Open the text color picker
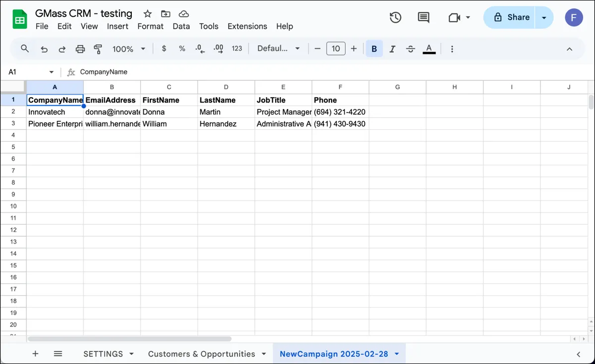The height and width of the screenshot is (364, 595). pyautogui.click(x=429, y=49)
